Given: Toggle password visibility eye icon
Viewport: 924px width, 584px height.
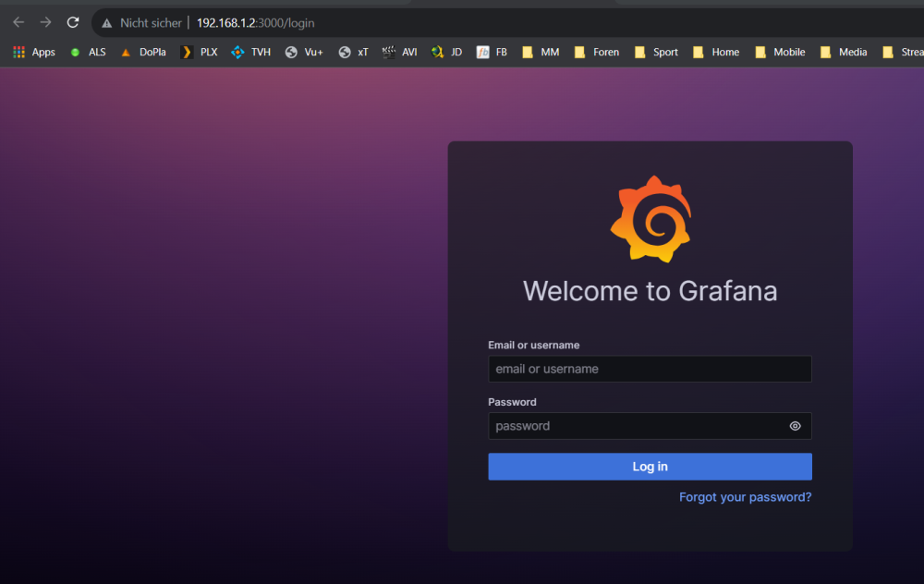Looking at the screenshot, I should [795, 426].
